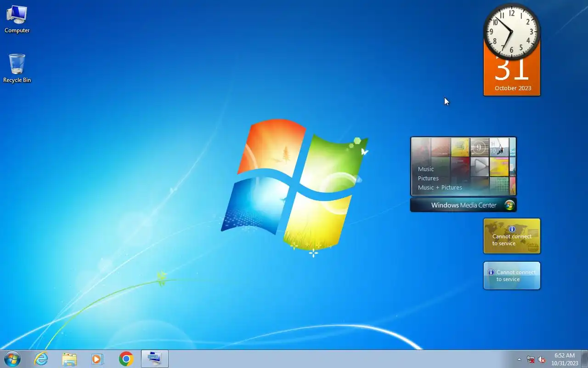
Task: Click the muted volume speaker tray icon
Action: [x=542, y=359]
